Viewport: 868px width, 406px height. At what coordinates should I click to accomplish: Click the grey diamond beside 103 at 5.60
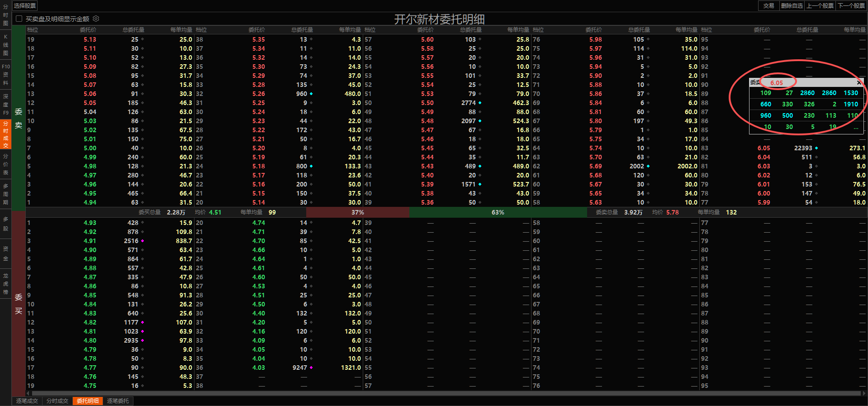(x=480, y=39)
